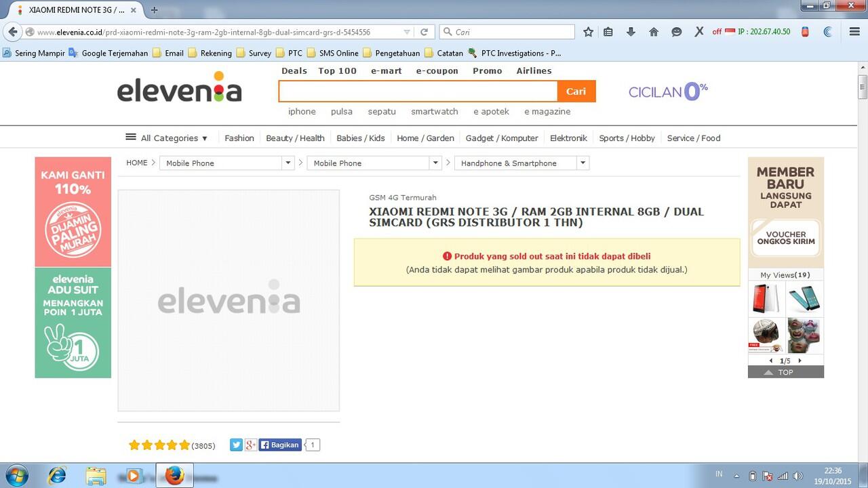Go back with browser back arrow

12,32
